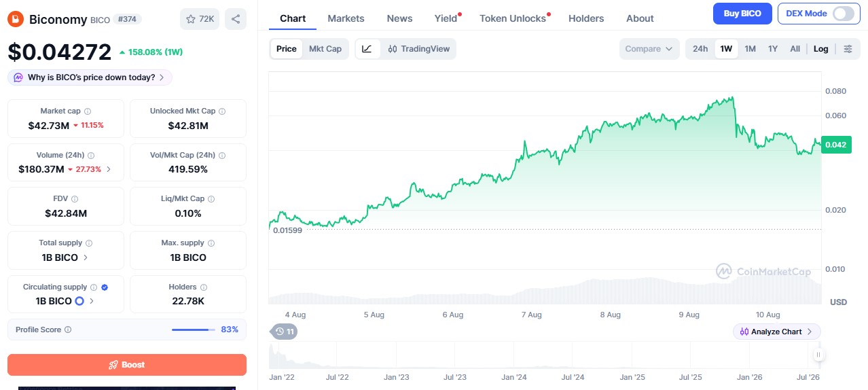Click the Biconomy orange logo icon

pos(16,19)
